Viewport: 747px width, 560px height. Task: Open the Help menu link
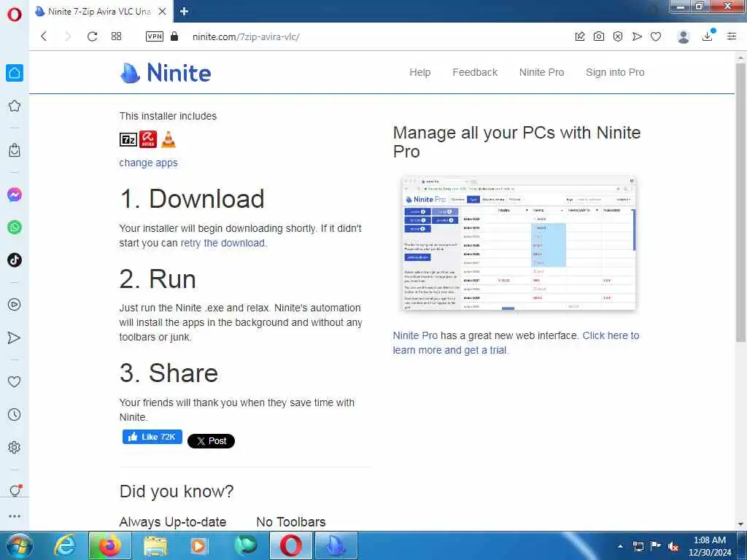pos(419,72)
